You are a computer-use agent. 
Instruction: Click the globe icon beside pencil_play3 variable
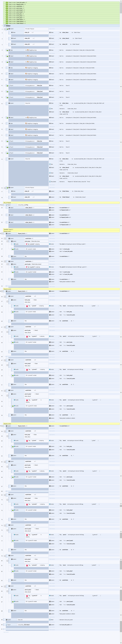[7, 12]
